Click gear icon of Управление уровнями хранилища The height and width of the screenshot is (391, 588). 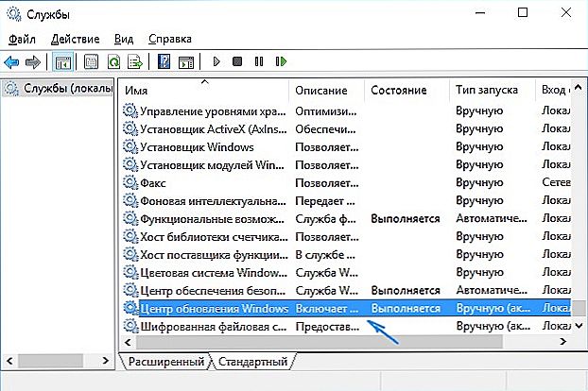130,110
